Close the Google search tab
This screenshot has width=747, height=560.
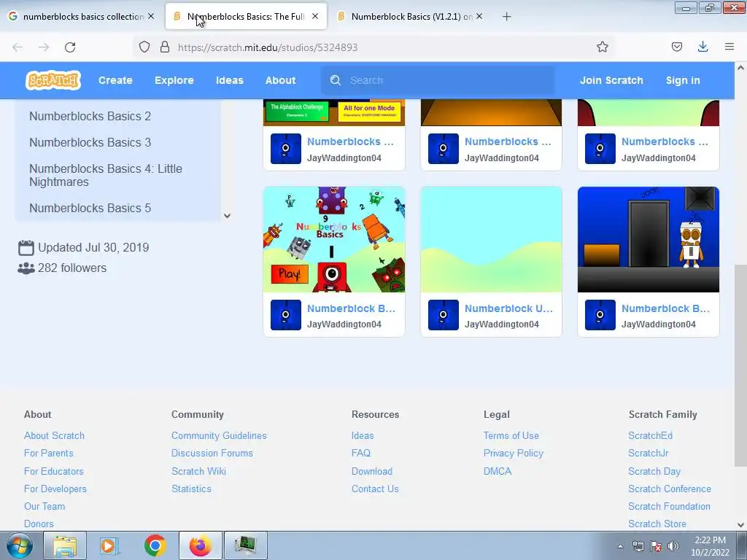(x=151, y=16)
